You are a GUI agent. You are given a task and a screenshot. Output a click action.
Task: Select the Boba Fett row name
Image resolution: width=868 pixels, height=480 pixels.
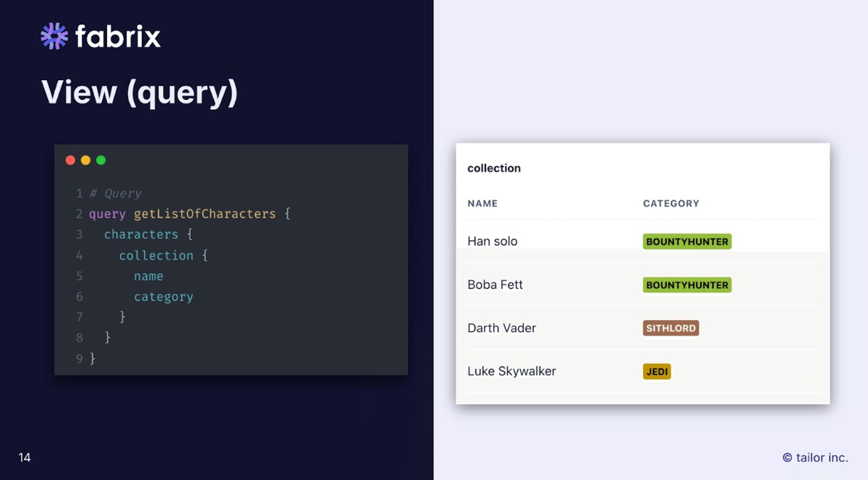coord(495,285)
